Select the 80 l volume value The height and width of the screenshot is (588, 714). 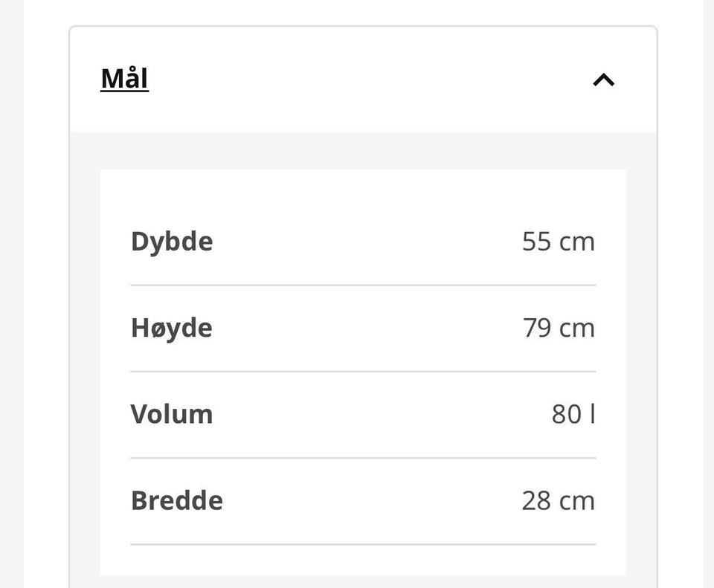point(573,415)
